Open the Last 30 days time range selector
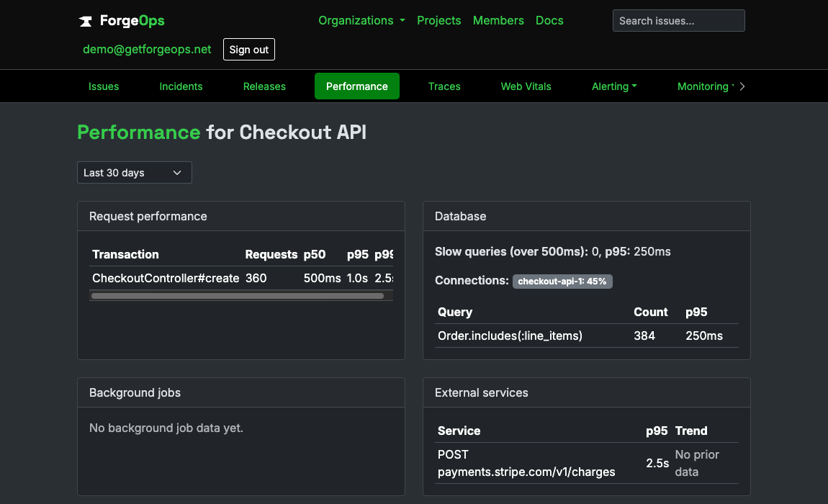Image resolution: width=828 pixels, height=504 pixels. 134,173
